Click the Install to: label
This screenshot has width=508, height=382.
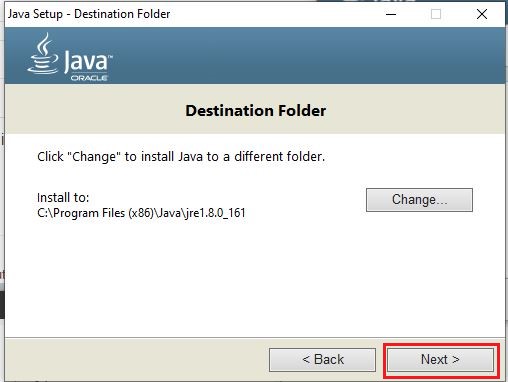pyautogui.click(x=63, y=197)
